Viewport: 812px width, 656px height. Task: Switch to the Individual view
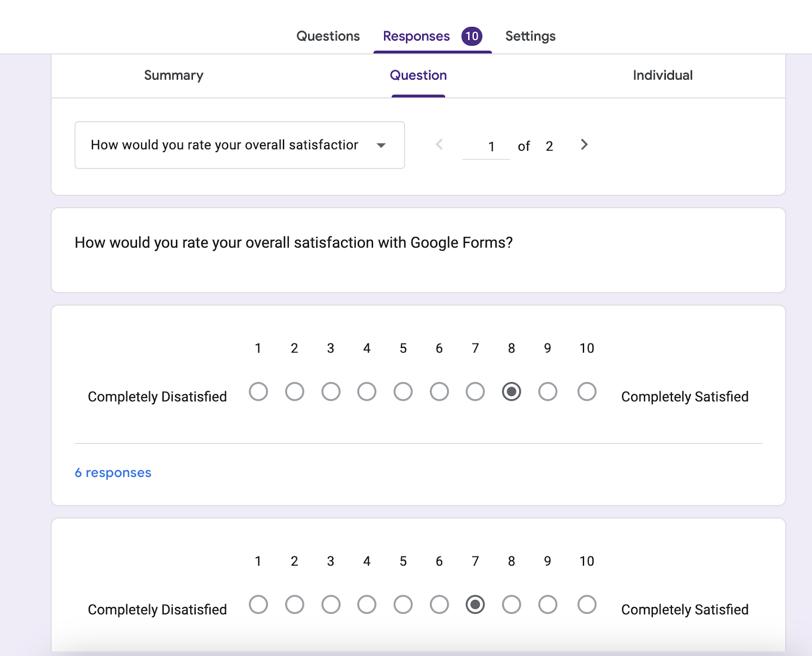(662, 76)
